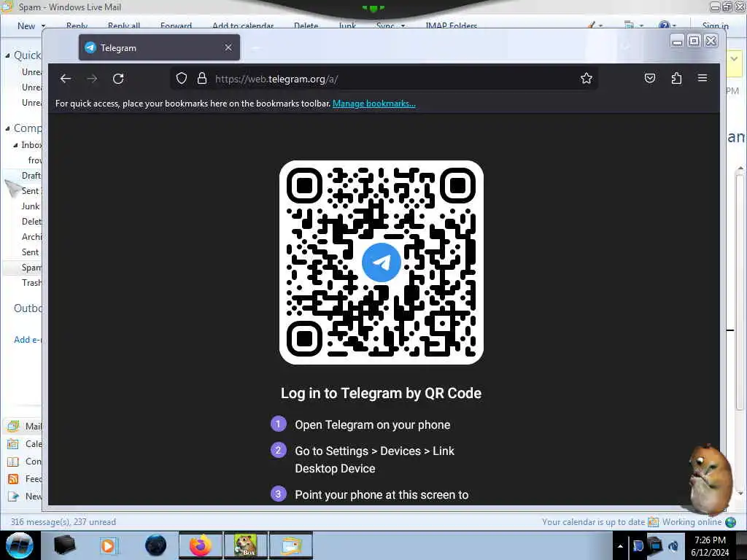747x560 pixels.
Task: Switch to Contacts view icon in Live Mail
Action: point(13,462)
